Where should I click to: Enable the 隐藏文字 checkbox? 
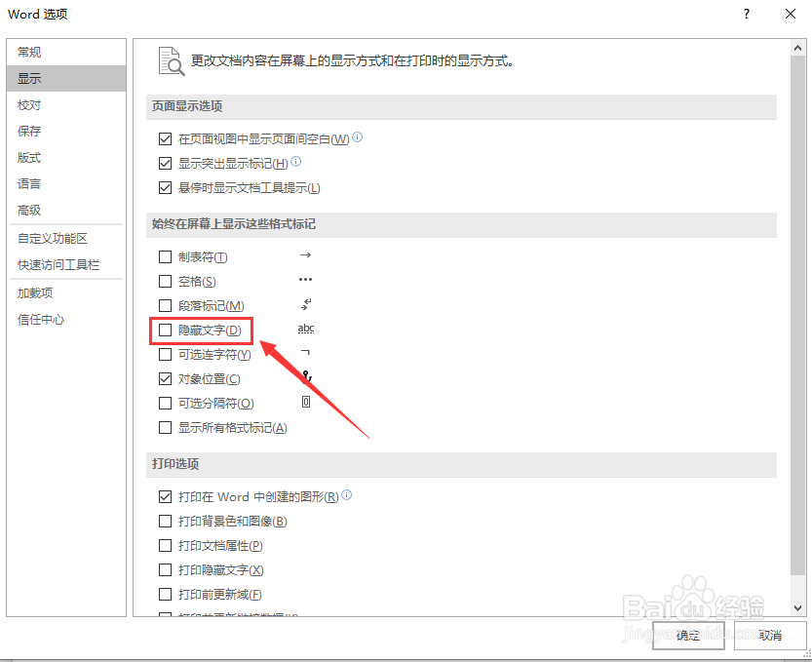[x=165, y=330]
